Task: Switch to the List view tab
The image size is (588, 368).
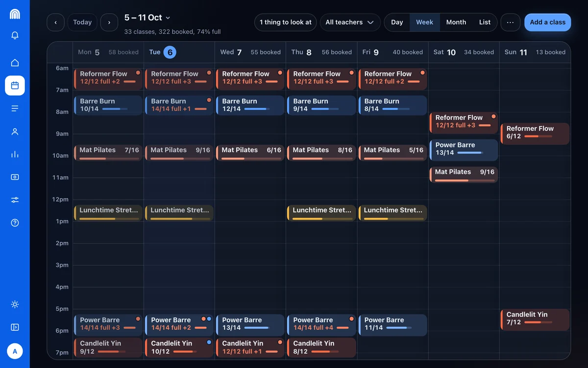Action: [x=485, y=22]
